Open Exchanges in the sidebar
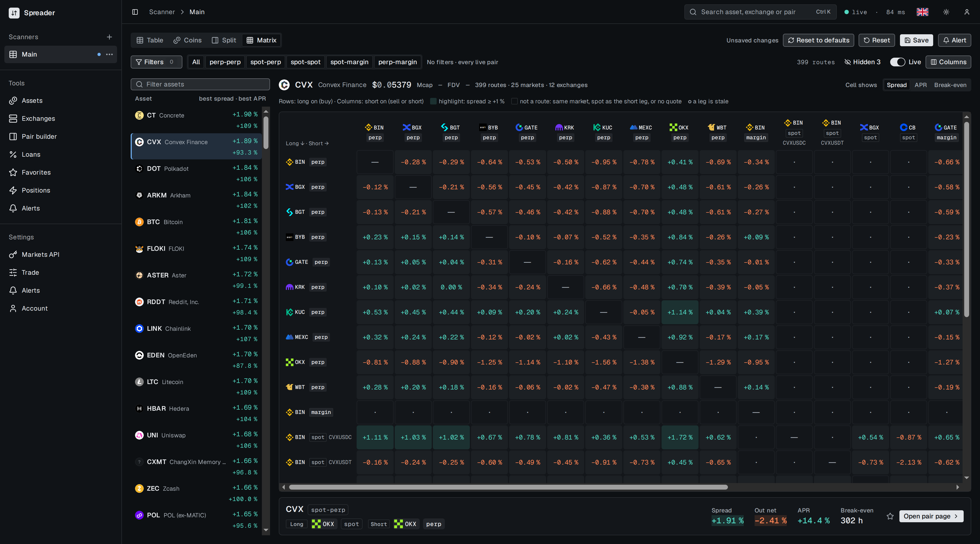The image size is (980, 544). (61, 119)
